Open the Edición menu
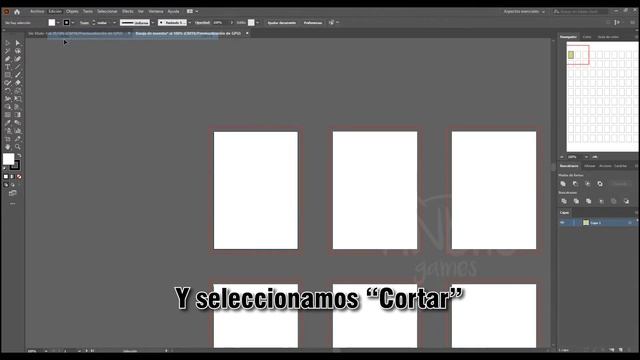Screen dimensions: 640x360 point(55,11)
